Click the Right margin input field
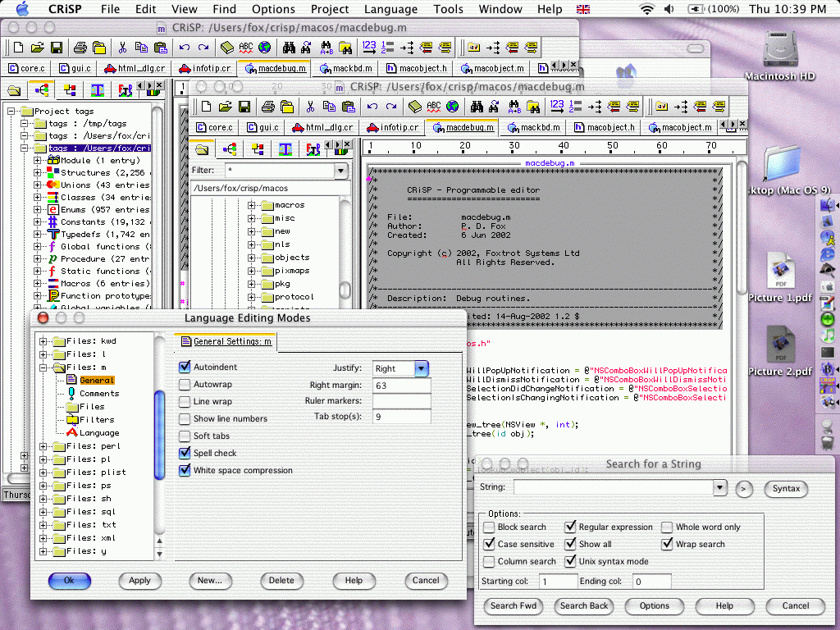Viewport: 840px width, 630px height. click(x=401, y=386)
